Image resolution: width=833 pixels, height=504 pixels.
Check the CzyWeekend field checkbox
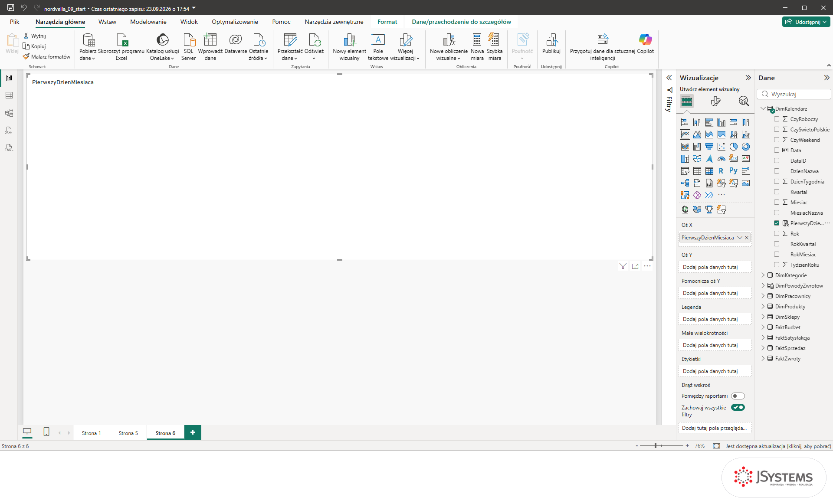777,140
